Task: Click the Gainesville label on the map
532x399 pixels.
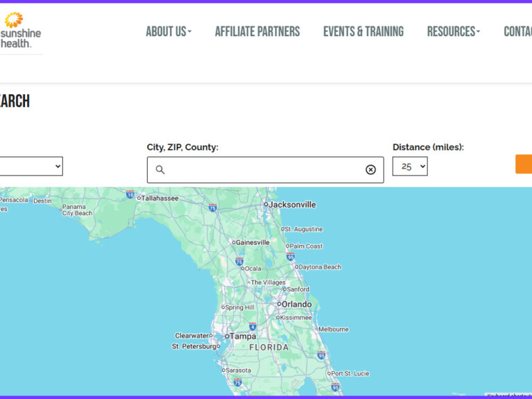Action: point(252,243)
